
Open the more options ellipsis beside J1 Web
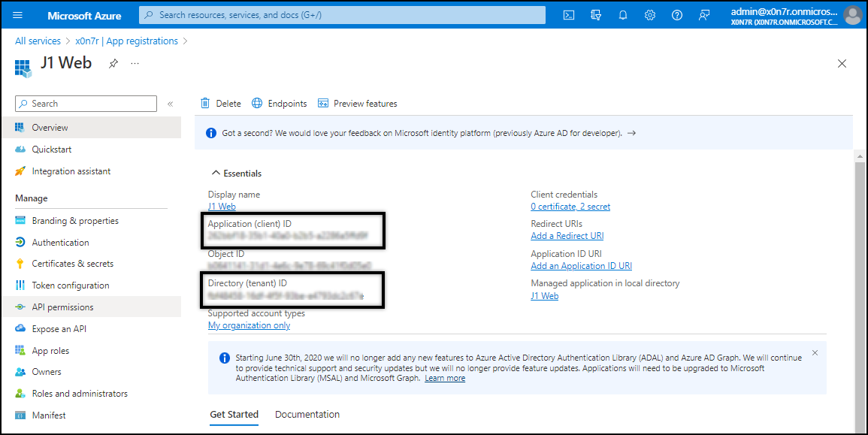tap(135, 64)
